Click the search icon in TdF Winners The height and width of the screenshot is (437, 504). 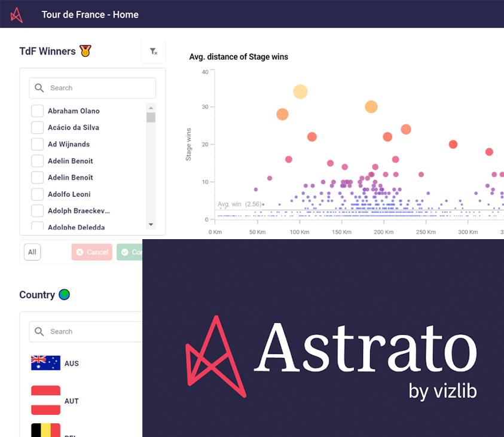(x=39, y=88)
